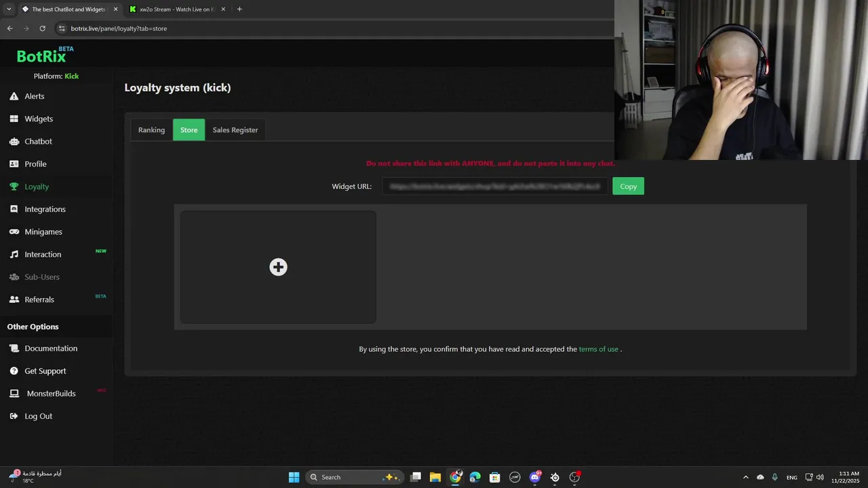Screen dimensions: 868x488
Task: Open the Minigames section
Action: pyautogui.click(x=43, y=232)
